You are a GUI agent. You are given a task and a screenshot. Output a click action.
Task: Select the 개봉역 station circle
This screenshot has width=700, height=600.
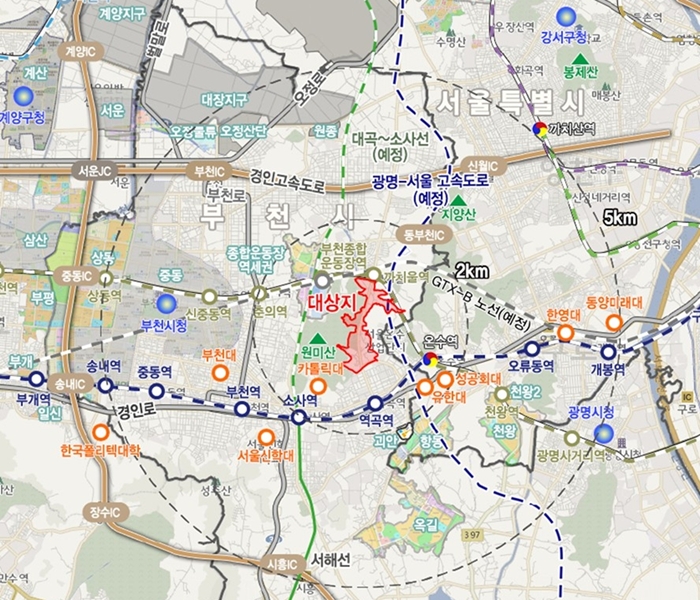coord(608,353)
